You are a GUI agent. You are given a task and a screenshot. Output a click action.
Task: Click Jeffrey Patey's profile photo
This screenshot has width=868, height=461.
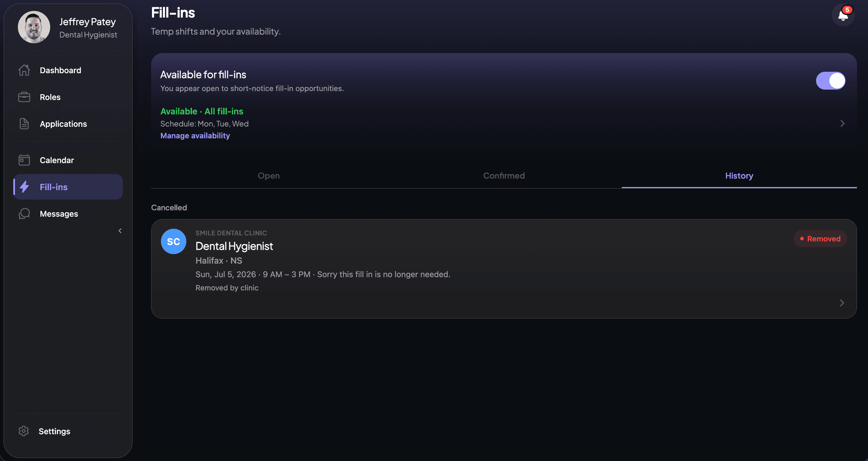click(x=34, y=27)
